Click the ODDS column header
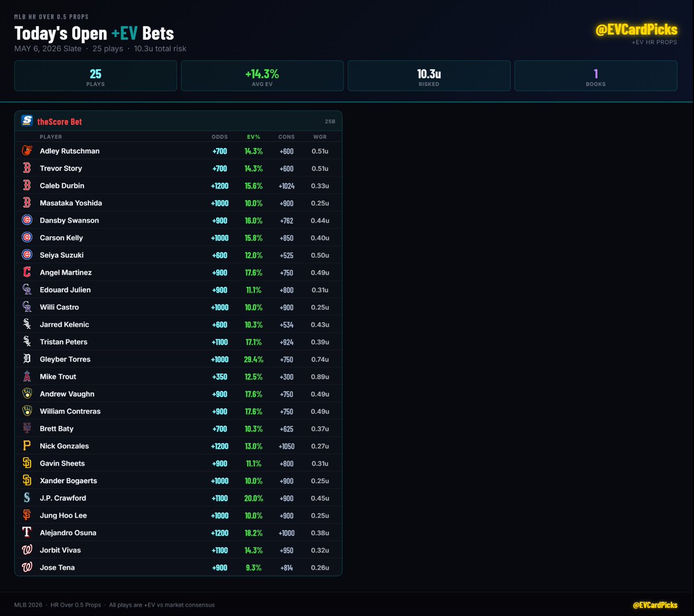 220,137
